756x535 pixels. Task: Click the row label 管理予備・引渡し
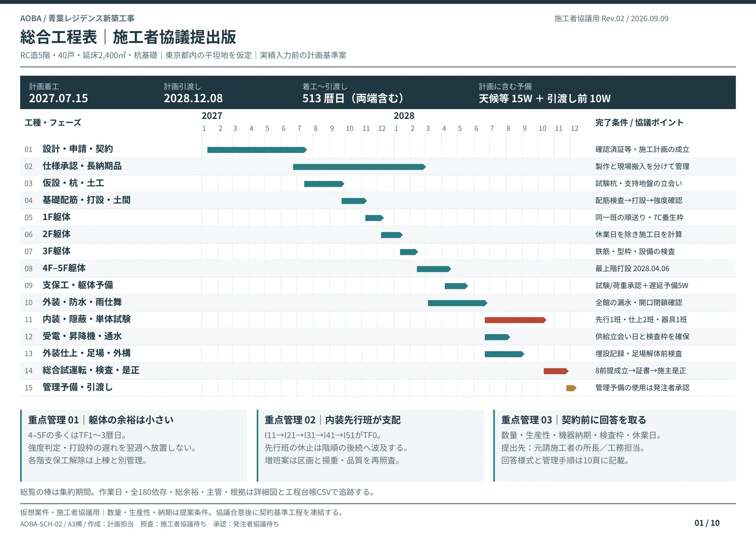[78, 387]
